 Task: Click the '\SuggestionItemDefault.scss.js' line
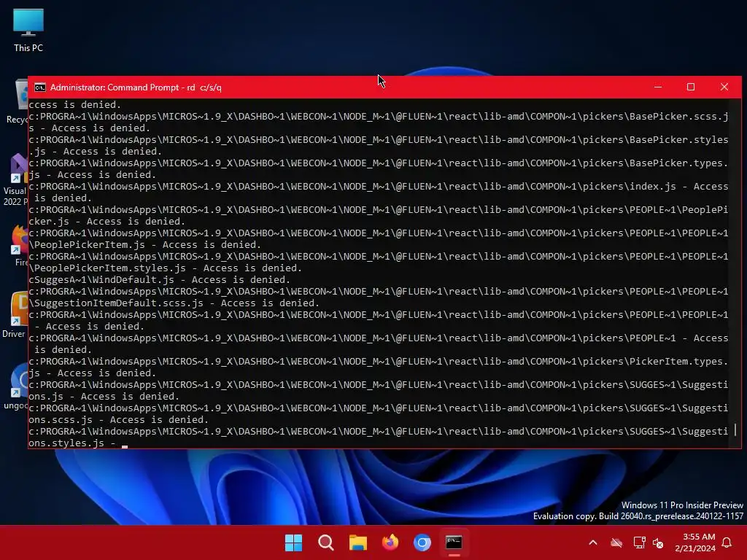click(x=174, y=303)
